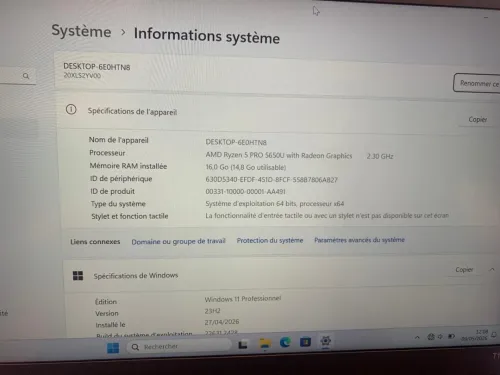
Task: Select the device ID 630D5340 value
Action: tap(271, 180)
